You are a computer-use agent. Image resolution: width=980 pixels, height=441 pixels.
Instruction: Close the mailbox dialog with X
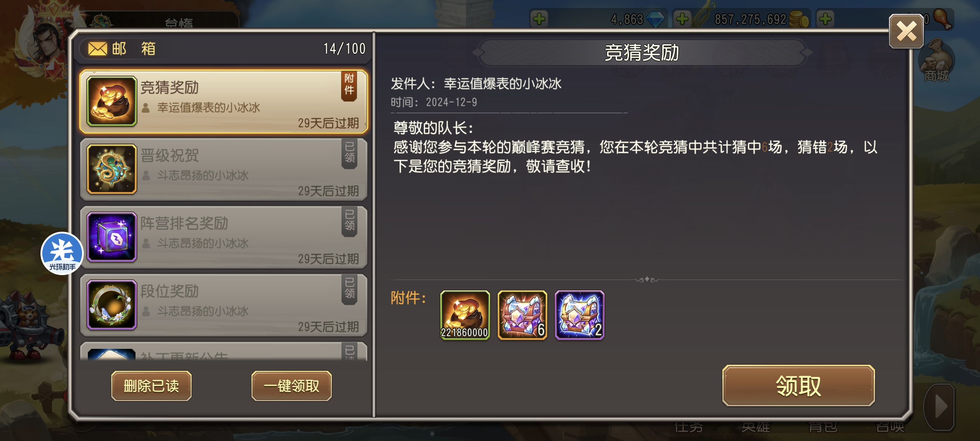(906, 31)
